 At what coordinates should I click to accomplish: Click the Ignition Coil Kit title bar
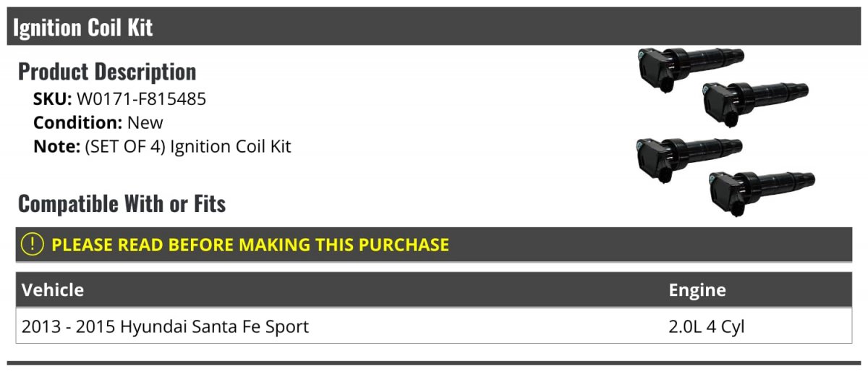click(434, 27)
